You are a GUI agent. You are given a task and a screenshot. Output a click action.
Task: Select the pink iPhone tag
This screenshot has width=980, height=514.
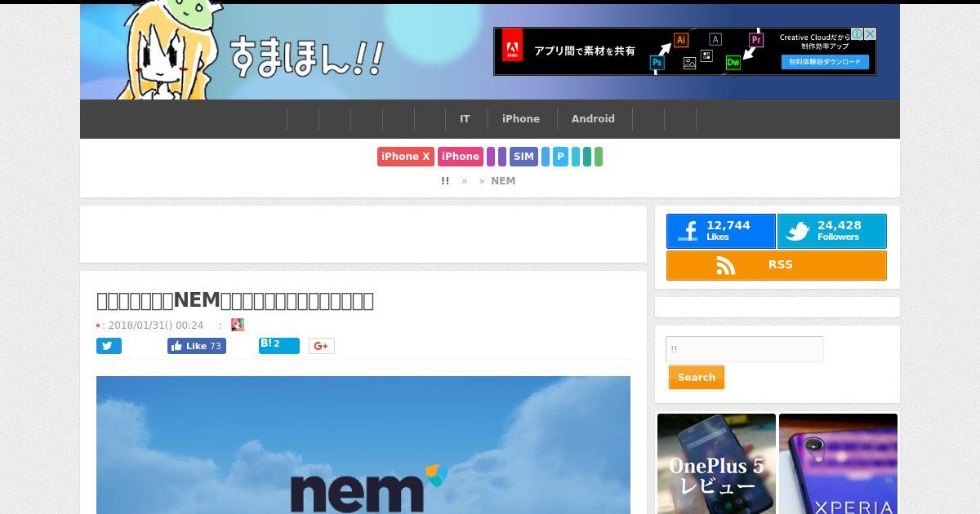coord(461,157)
